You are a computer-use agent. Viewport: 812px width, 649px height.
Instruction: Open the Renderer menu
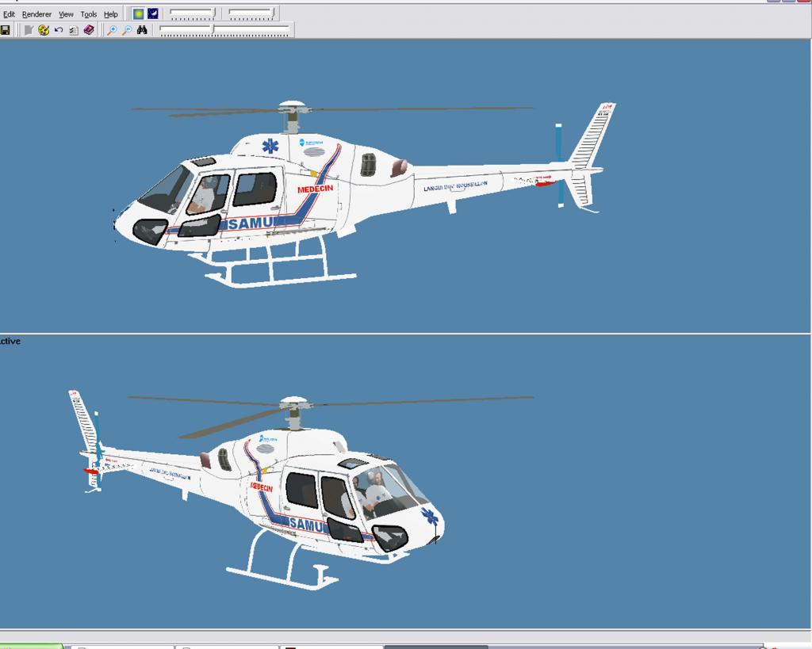[36, 14]
